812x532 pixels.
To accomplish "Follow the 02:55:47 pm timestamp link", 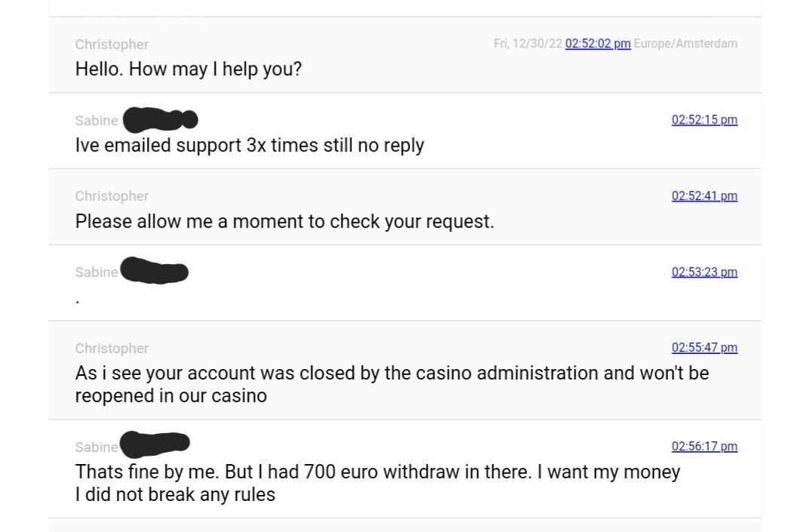I will pos(704,348).
